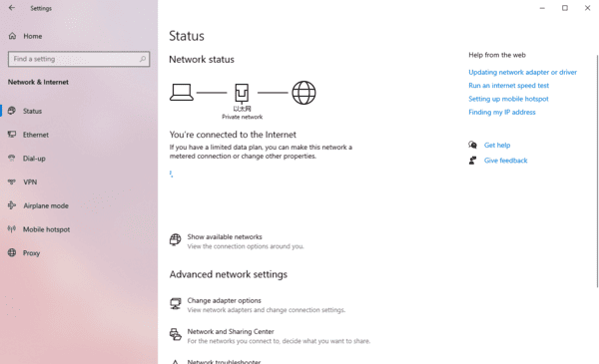This screenshot has width=599, height=364.
Task: Close the Settings window
Action: tap(588, 8)
